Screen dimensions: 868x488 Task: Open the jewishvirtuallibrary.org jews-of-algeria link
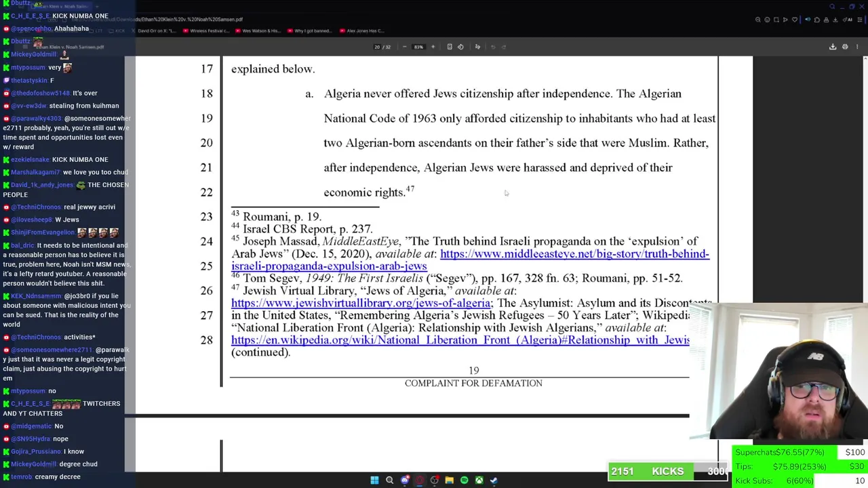[x=361, y=303]
